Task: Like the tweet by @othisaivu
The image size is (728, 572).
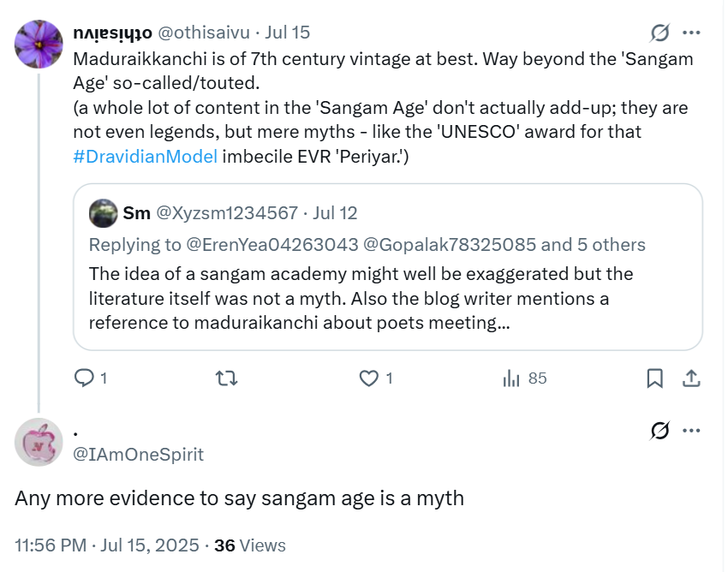Action: click(x=368, y=378)
